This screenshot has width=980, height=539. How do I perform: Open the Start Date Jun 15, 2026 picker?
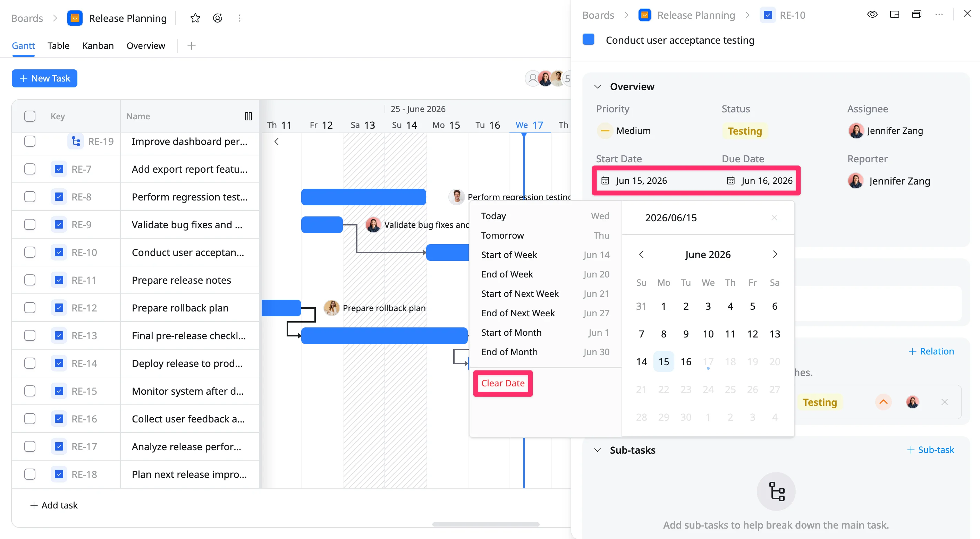[x=634, y=181]
